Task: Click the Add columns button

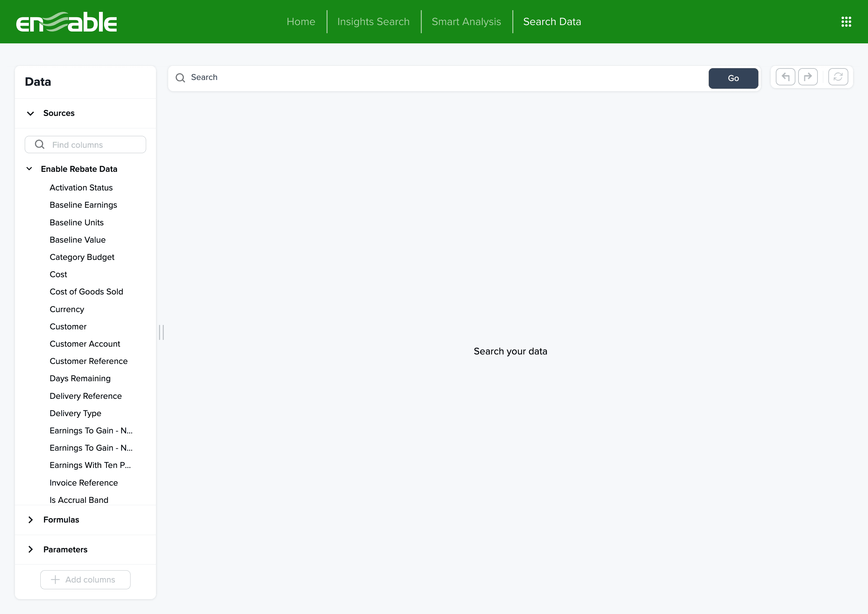Action: pos(85,579)
